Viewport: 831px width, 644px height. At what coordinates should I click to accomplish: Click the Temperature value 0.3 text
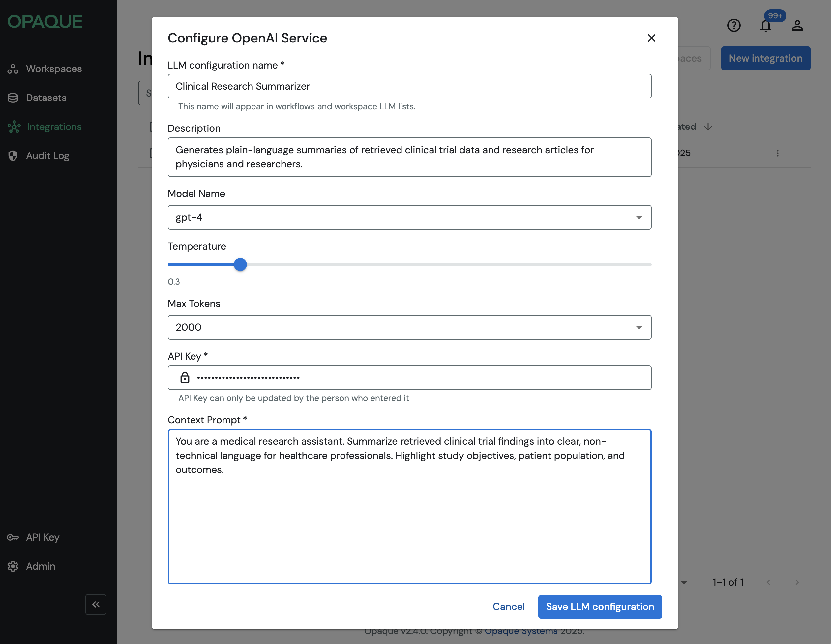[174, 282]
